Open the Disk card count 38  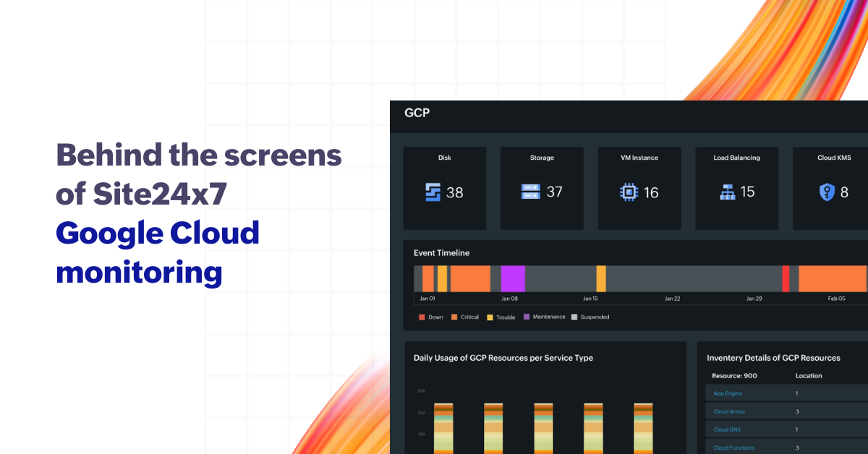[x=454, y=192]
